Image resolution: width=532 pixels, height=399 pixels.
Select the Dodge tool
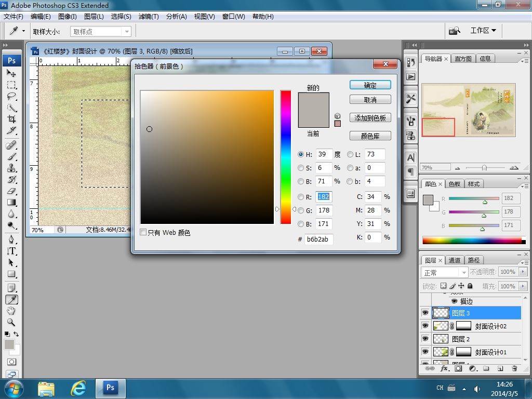click(x=11, y=225)
